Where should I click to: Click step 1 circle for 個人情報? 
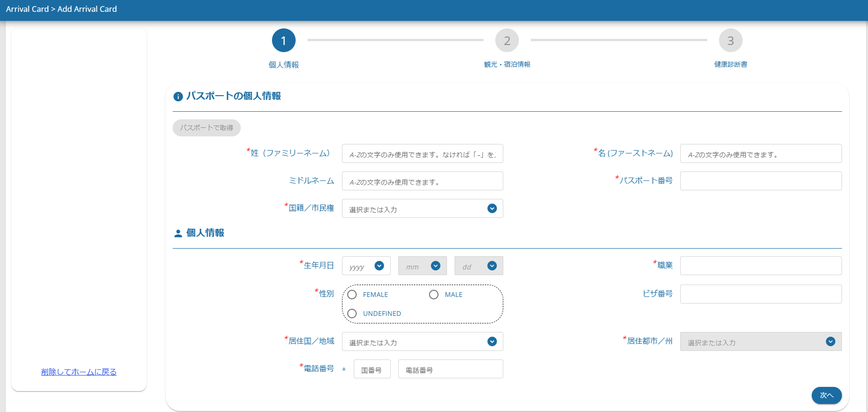[x=283, y=41]
